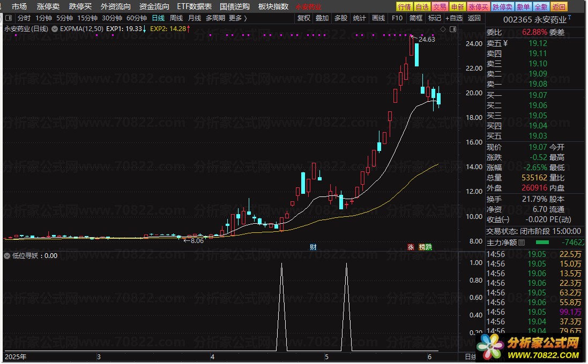Click the 换手 21.79% value
Viewport: 588px width, 364px height.
[534, 199]
